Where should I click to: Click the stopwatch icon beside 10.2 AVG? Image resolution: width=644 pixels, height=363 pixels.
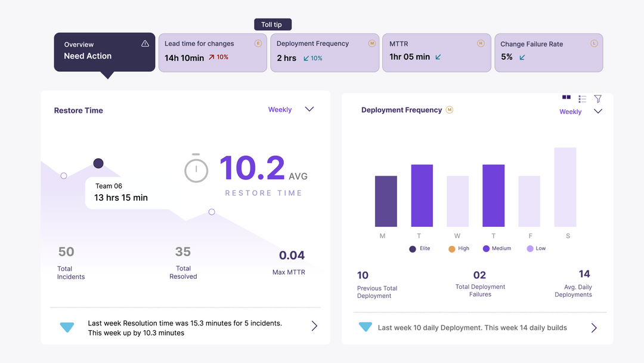(x=196, y=168)
